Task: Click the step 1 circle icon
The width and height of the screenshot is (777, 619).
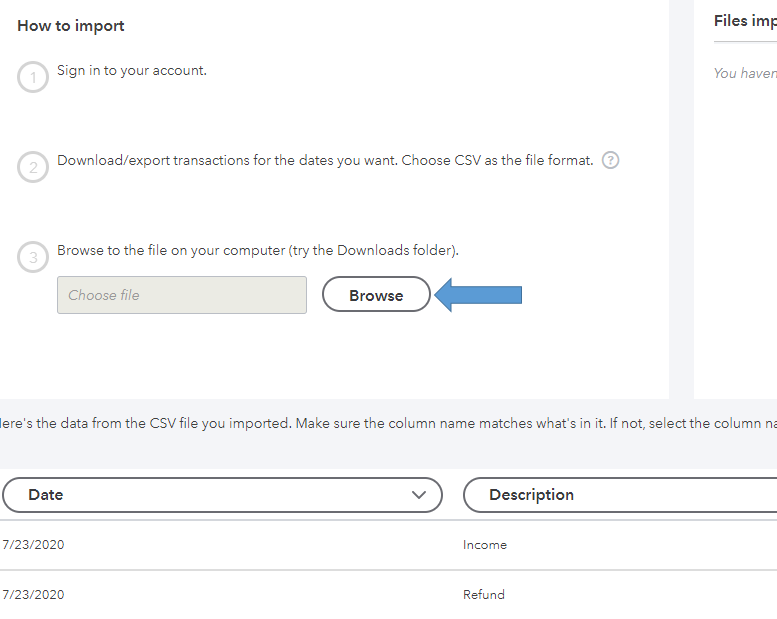Action: point(33,78)
